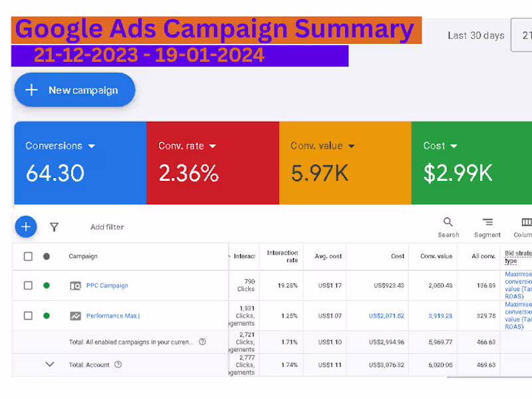Click the $2.99K cost scorecard value
The image size is (532, 399).
pyautogui.click(x=458, y=173)
